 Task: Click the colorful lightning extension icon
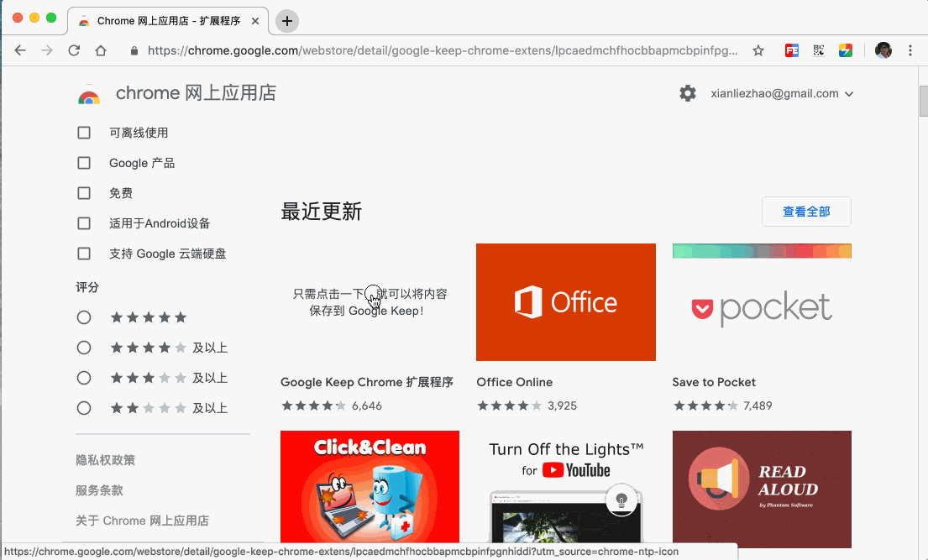tap(846, 50)
